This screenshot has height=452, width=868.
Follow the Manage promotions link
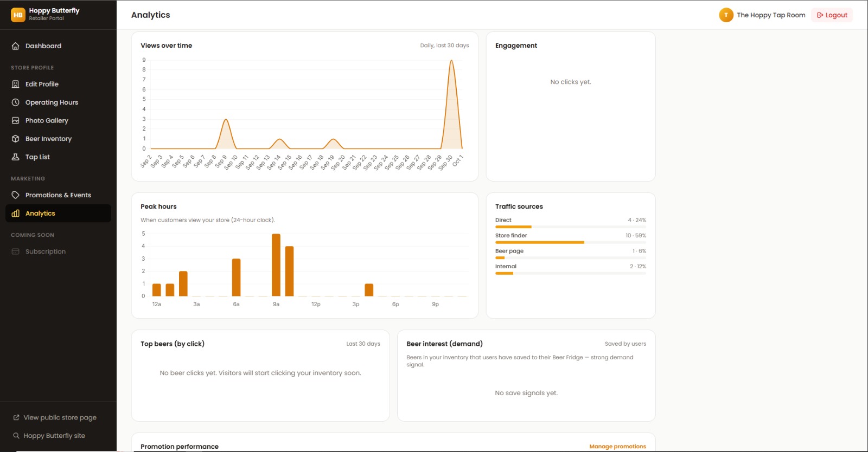coord(617,447)
